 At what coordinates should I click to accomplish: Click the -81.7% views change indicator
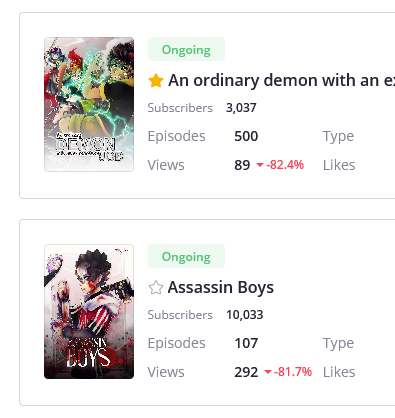click(x=293, y=372)
